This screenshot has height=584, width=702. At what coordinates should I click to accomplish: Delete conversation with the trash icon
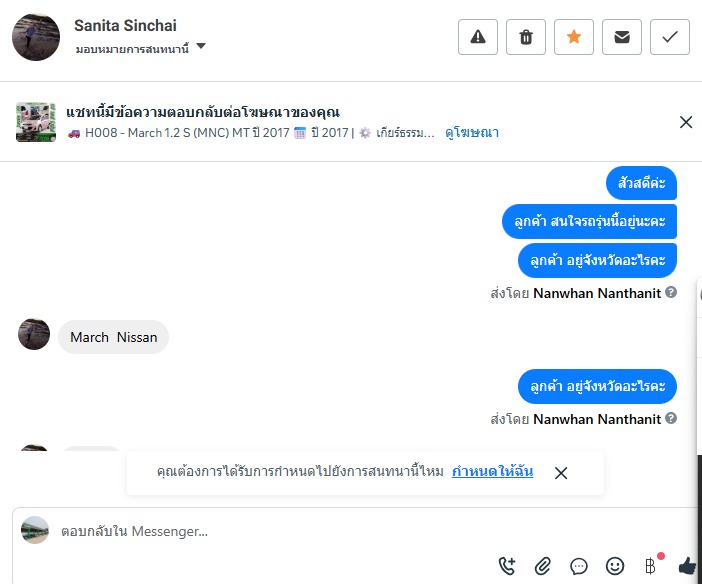526,37
